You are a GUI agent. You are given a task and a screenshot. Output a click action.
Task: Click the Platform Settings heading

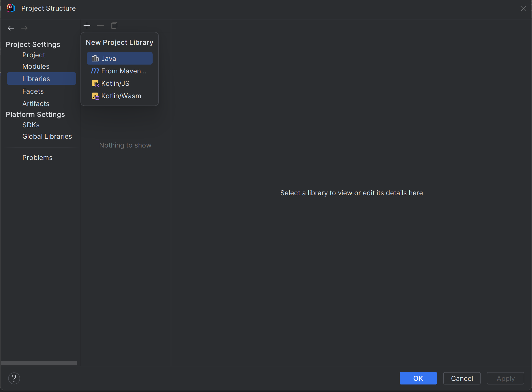pos(35,115)
